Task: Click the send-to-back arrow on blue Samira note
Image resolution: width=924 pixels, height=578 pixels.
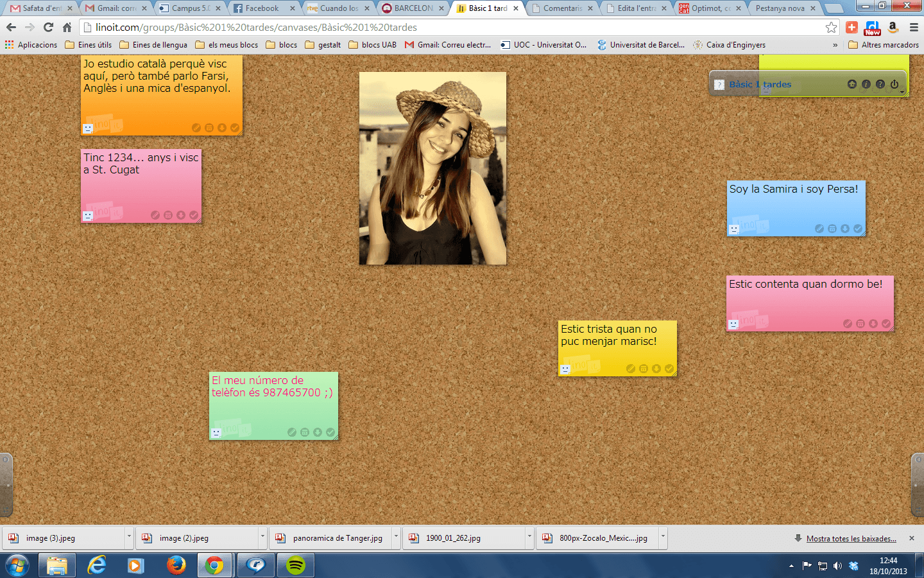Action: pyautogui.click(x=845, y=229)
